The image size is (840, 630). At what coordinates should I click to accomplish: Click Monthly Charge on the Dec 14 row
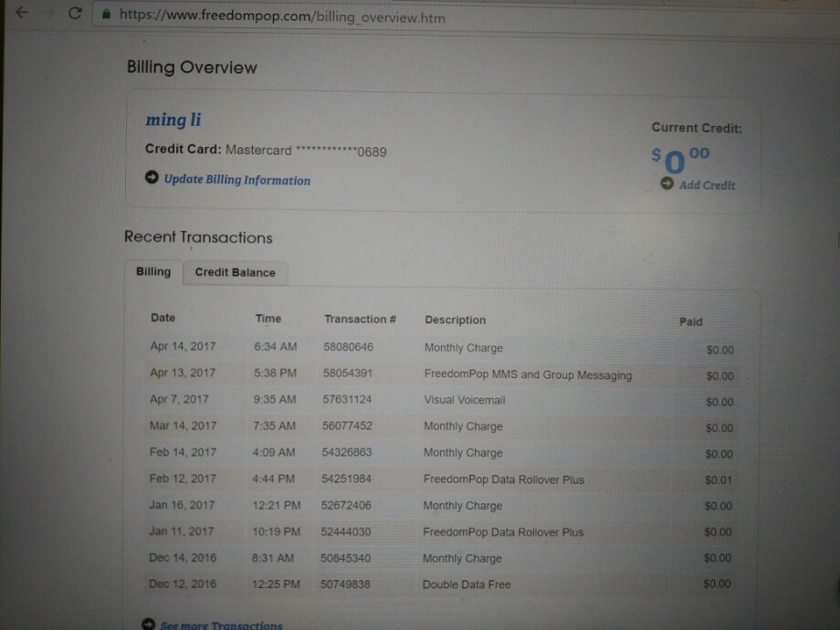click(462, 558)
